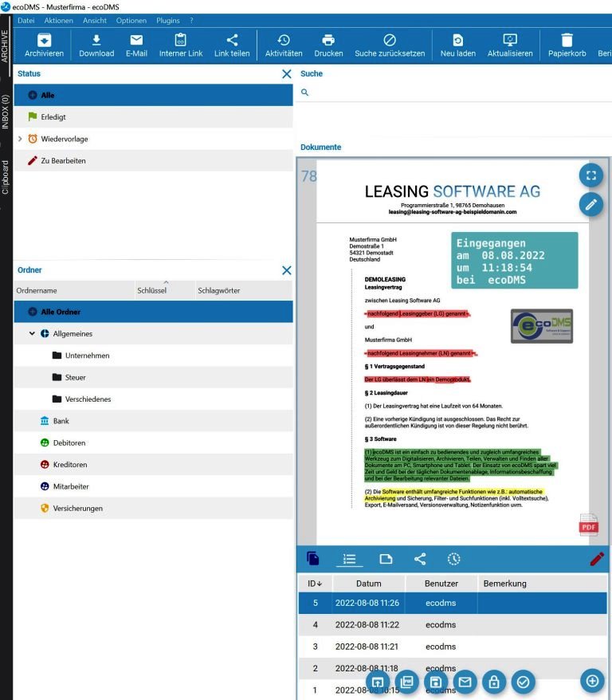The image size is (612, 700).
Task: Open the E-Mail toolbar action
Action: coord(136,45)
